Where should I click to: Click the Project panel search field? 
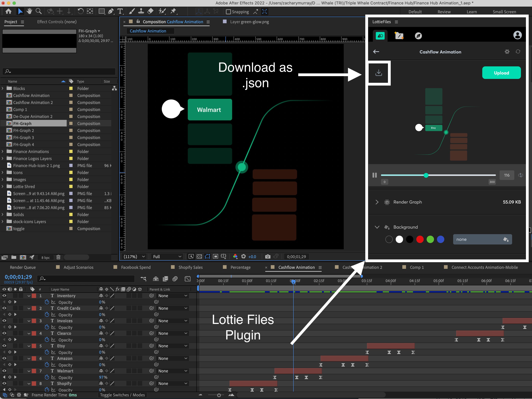click(59, 71)
